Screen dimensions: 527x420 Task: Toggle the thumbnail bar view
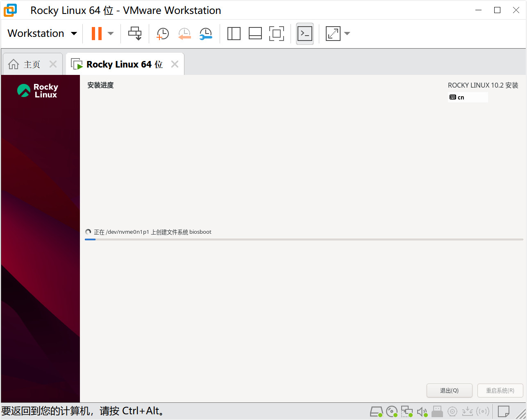click(255, 34)
